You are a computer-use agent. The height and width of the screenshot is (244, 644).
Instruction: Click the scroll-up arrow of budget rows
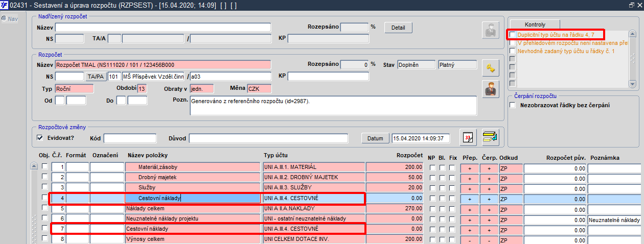(34, 166)
